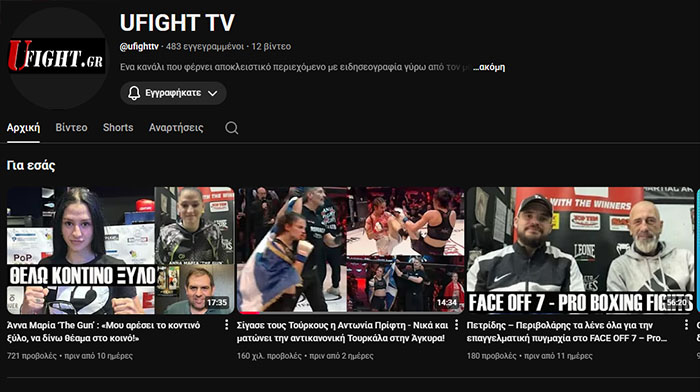Screen dimensions: 700x392
Task: Click the @ufighttv channel handle
Action: [139, 46]
